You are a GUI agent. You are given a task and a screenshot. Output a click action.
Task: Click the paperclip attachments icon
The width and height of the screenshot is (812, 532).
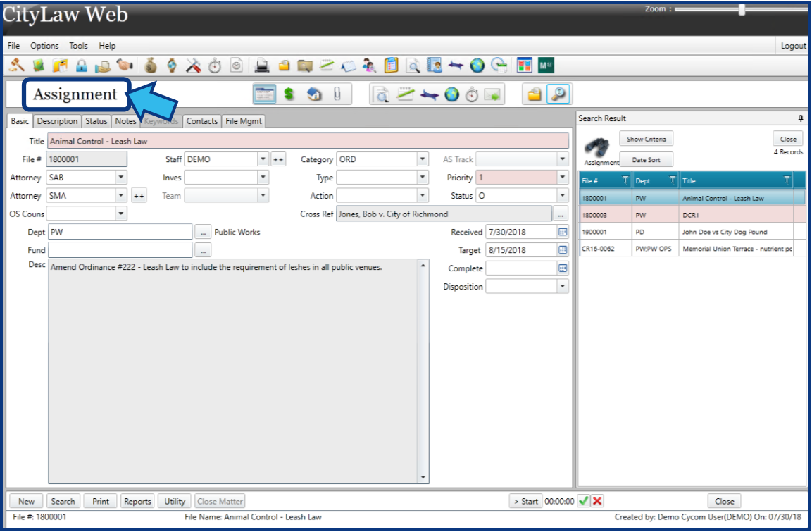[x=337, y=94]
